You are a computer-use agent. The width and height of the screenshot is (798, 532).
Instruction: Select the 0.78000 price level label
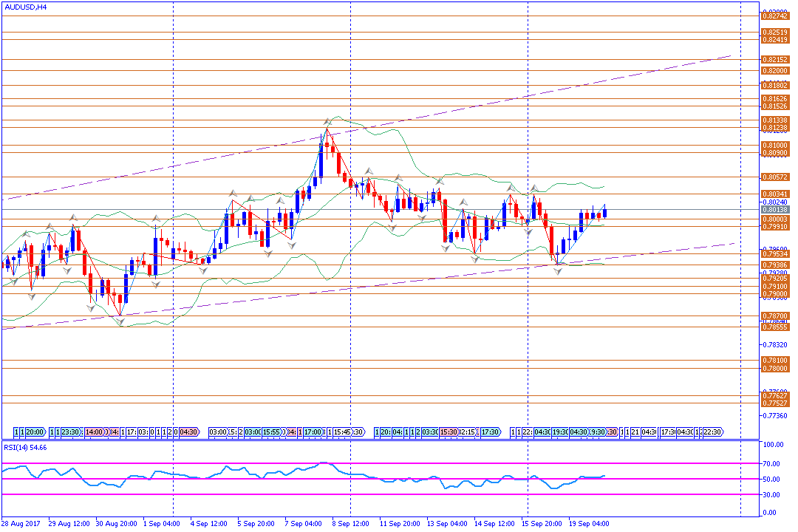[775, 369]
